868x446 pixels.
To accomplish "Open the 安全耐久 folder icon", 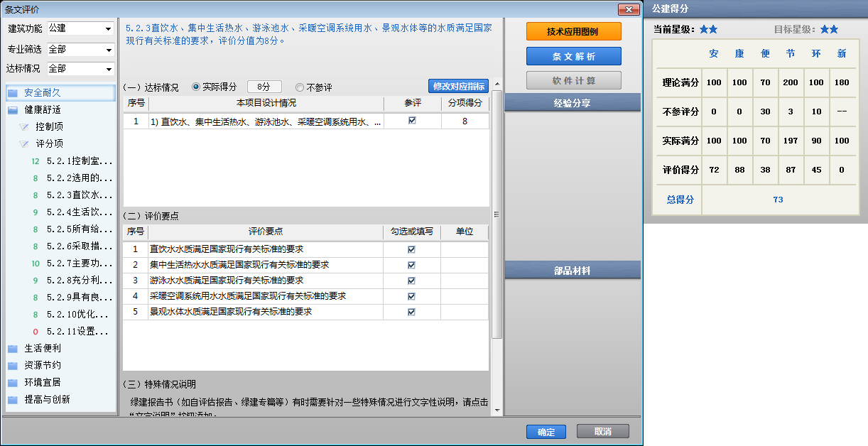I will click(13, 93).
